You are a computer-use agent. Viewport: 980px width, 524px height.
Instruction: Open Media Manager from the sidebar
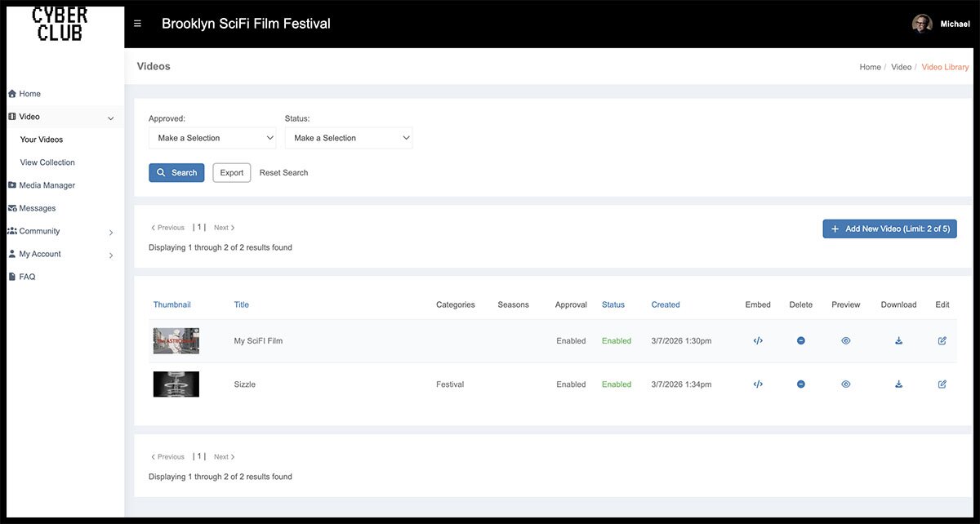click(47, 185)
